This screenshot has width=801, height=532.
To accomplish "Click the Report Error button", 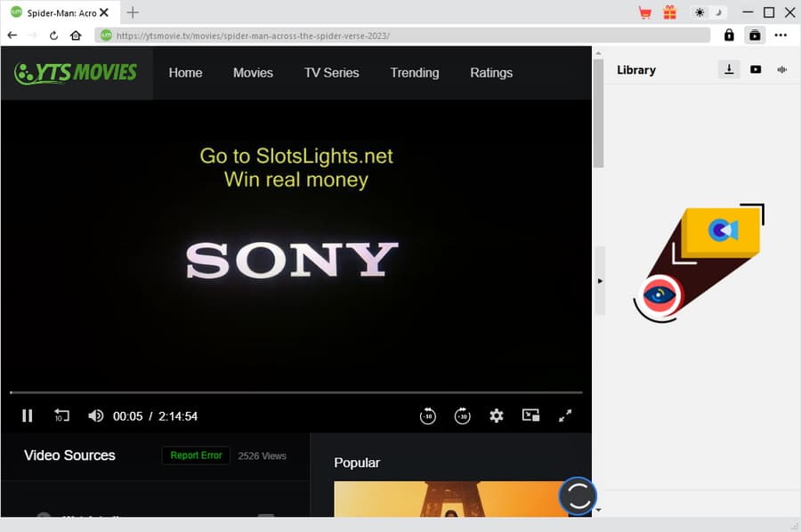I will click(196, 455).
